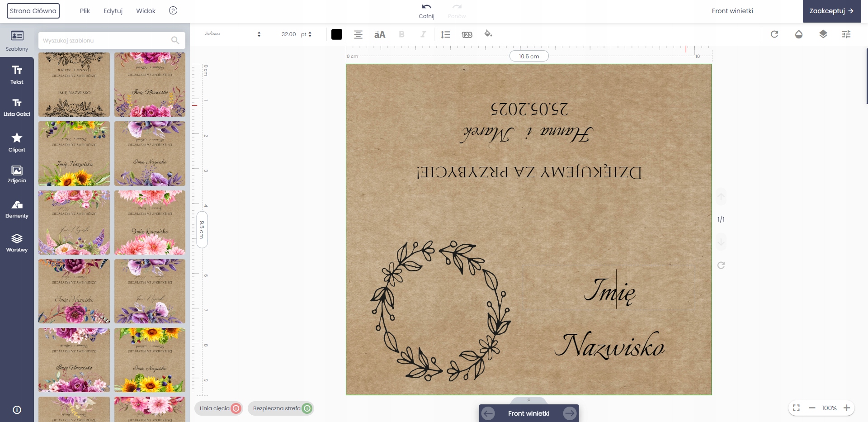Go to the previous side with the left arrow
Screen dimensions: 868x422
pyautogui.click(x=488, y=413)
